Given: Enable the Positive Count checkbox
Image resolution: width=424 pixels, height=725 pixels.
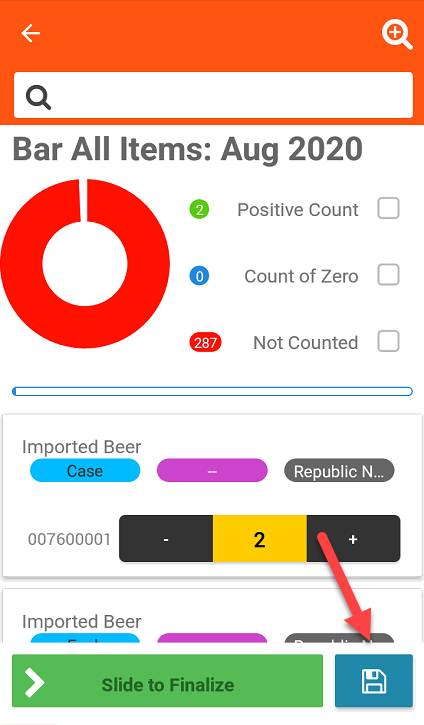Looking at the screenshot, I should click(x=388, y=208).
